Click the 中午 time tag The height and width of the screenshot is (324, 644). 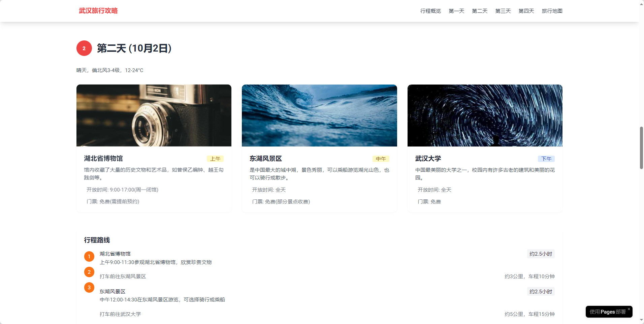point(381,159)
